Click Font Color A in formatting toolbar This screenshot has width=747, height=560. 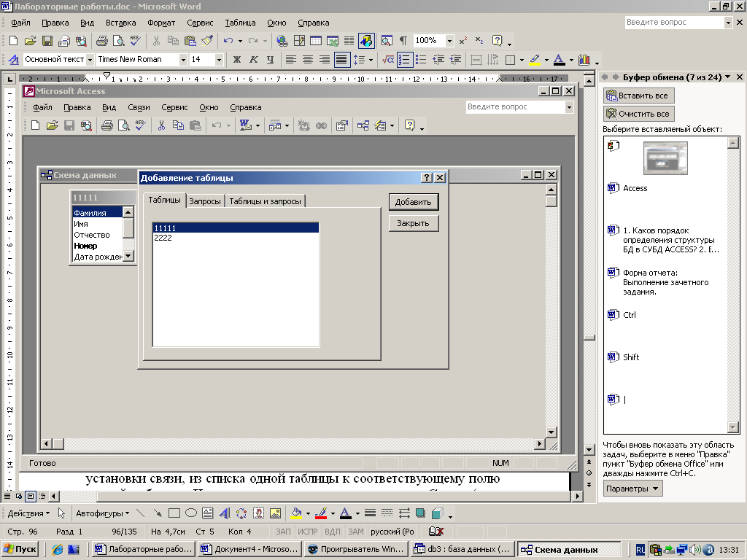coord(560,60)
